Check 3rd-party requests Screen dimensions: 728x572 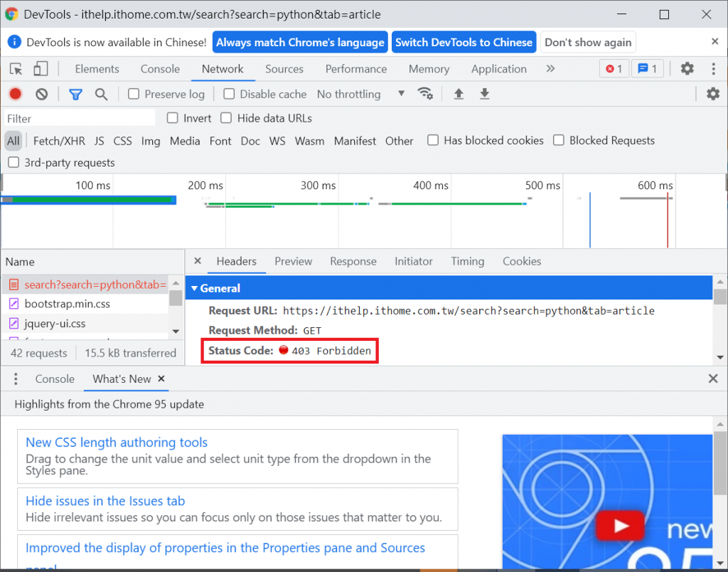coord(14,162)
